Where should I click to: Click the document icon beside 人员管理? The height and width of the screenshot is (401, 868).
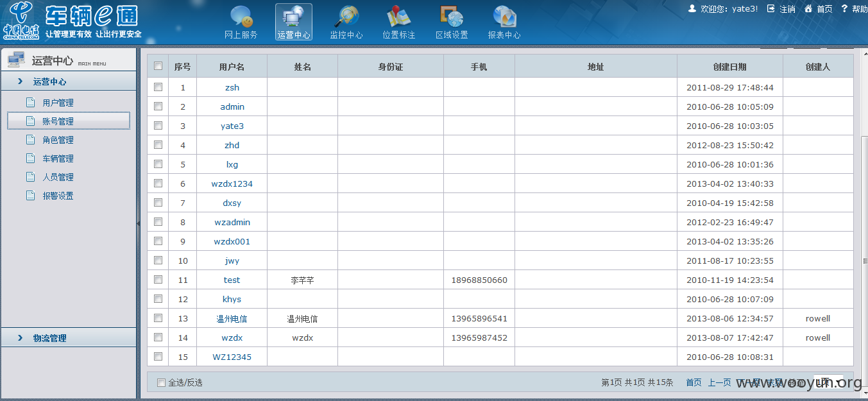(x=30, y=176)
